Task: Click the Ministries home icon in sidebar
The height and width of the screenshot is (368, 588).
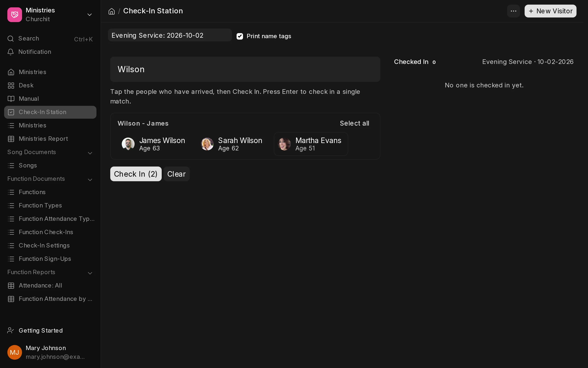Action: [x=11, y=72]
